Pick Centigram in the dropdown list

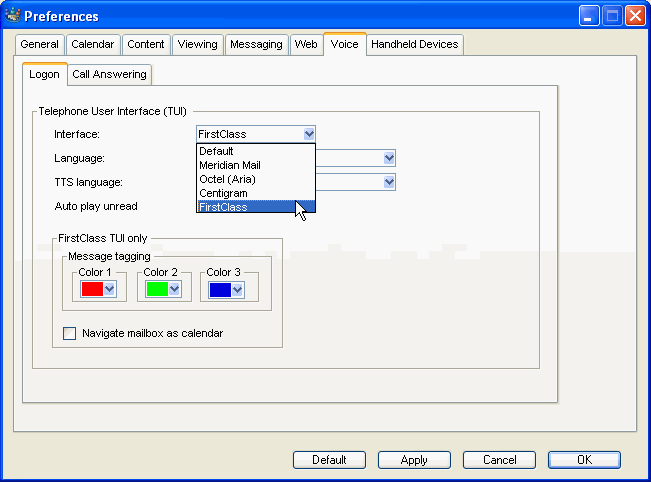(223, 193)
